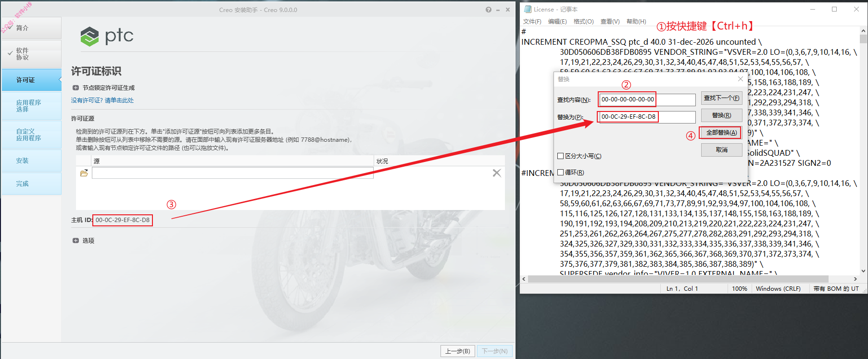Click Ln 1, Col 1 in status bar
Screen dimensions: 868x359
pos(682,289)
